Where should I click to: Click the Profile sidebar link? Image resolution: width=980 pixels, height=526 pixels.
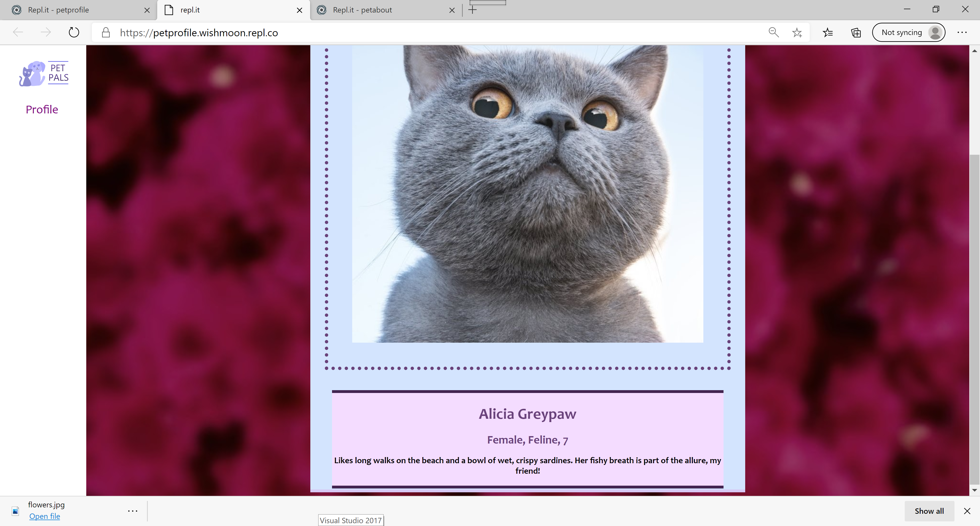click(x=42, y=110)
